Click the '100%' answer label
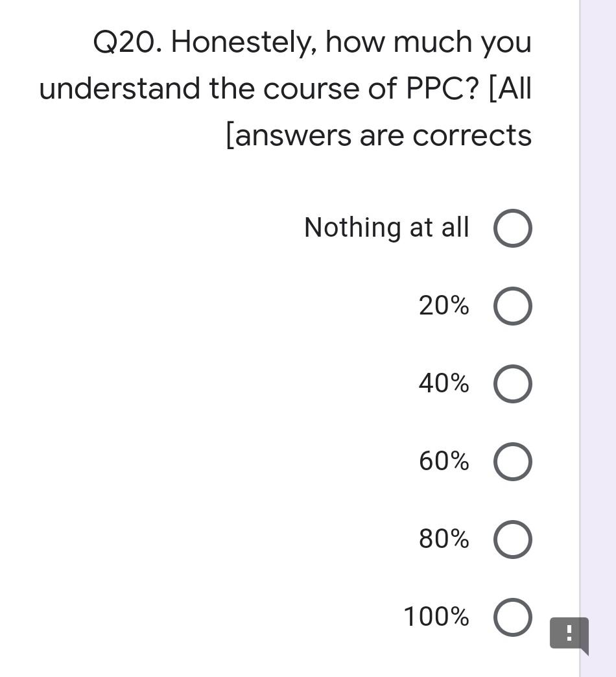 tap(437, 617)
